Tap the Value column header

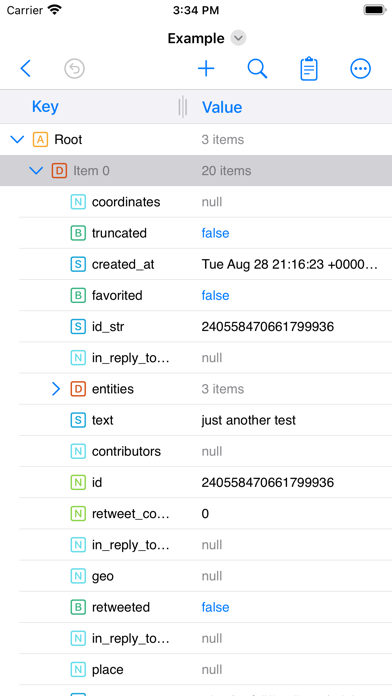point(222,107)
